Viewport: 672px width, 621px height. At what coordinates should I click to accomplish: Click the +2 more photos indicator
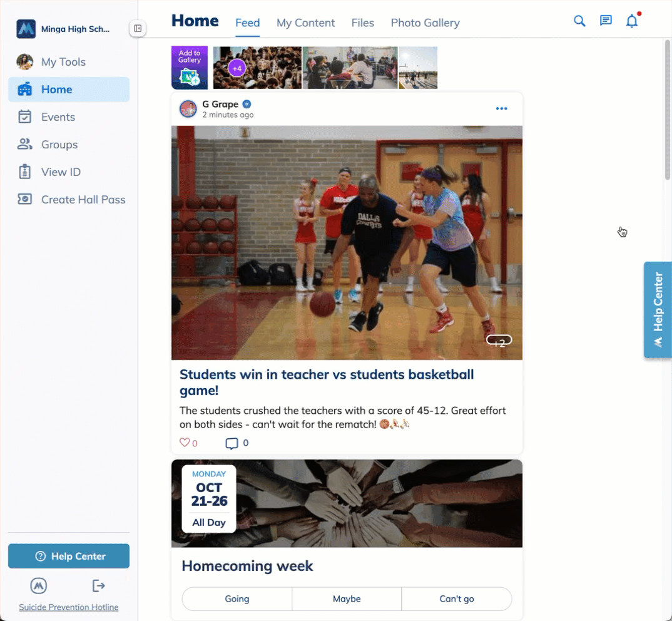point(499,341)
